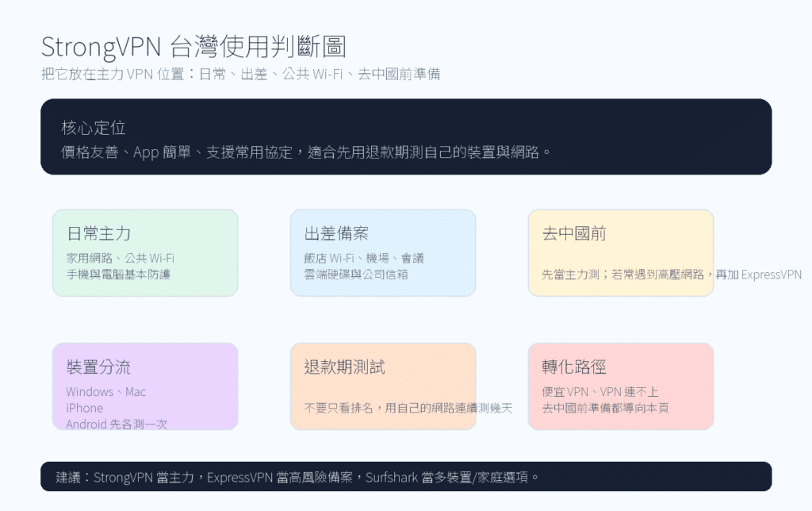Open the 日常主力 card heading
Viewport: 812px width, 511px height.
[x=98, y=234]
